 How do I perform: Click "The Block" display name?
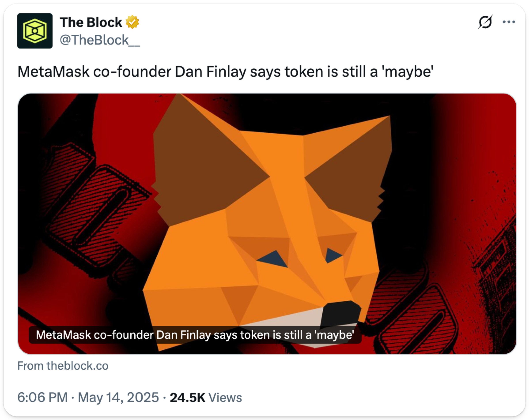[x=91, y=22]
